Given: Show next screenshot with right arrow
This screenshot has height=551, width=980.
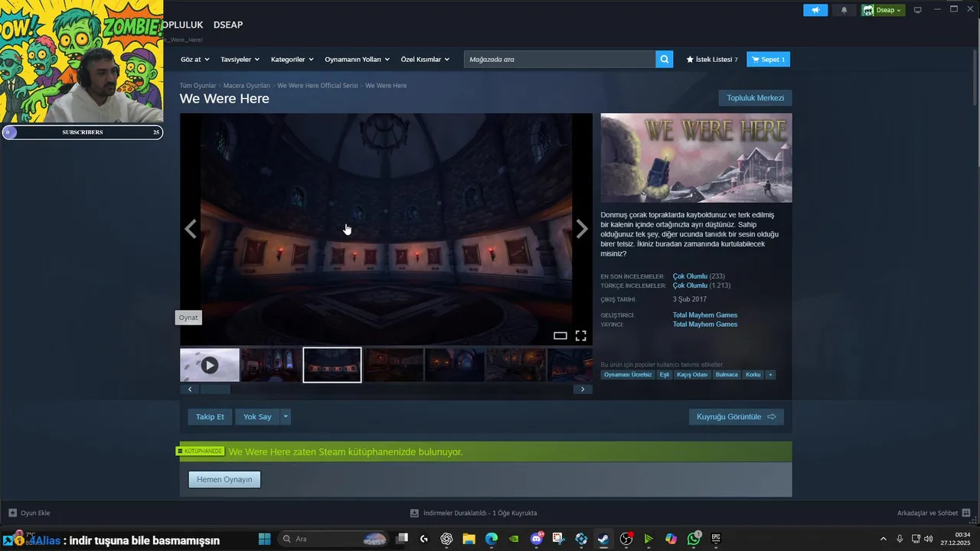Looking at the screenshot, I should click(x=582, y=229).
